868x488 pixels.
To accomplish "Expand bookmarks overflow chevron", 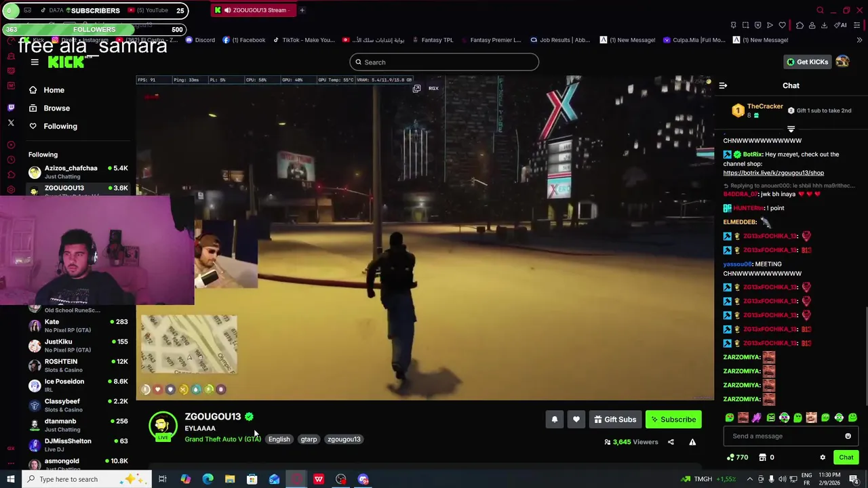I will [859, 40].
